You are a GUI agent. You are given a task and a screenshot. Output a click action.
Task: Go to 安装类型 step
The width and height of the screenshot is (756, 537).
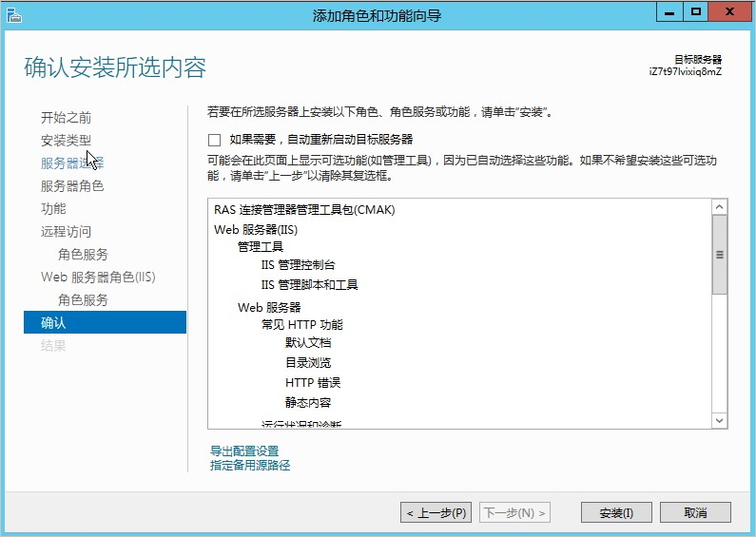66,141
